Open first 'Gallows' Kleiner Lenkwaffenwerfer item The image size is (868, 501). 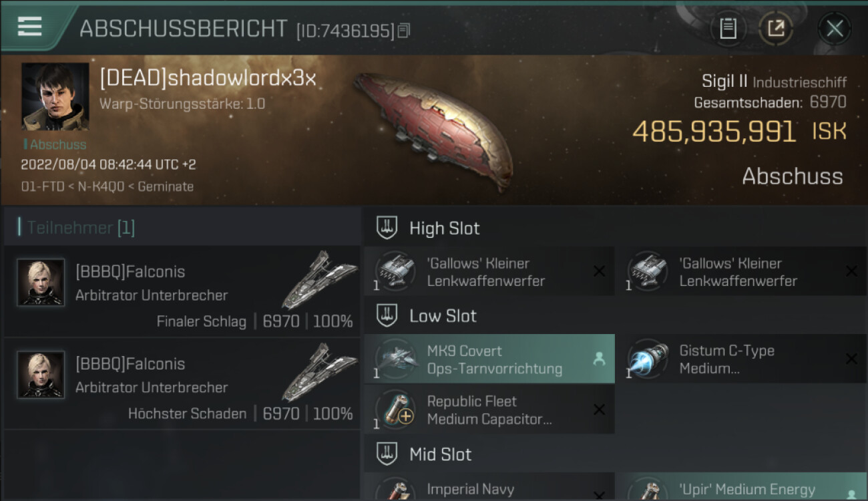(489, 271)
